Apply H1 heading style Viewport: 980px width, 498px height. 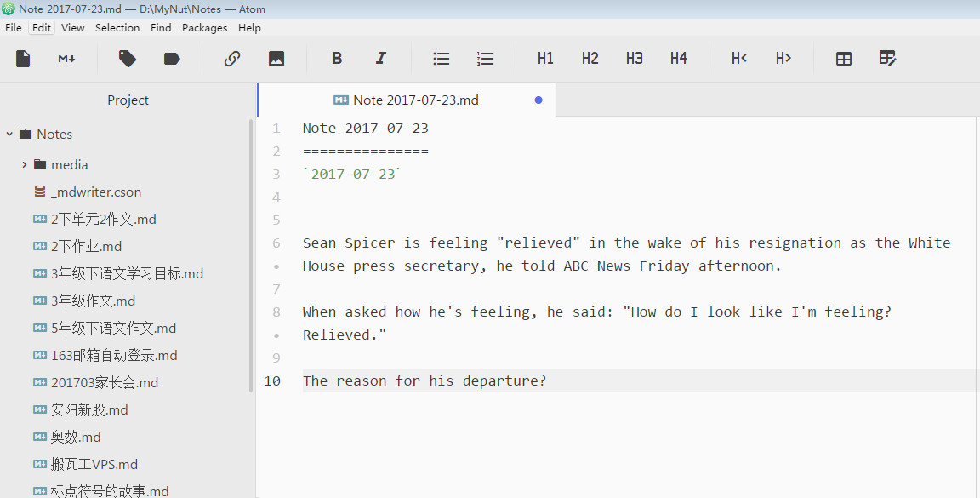545,58
